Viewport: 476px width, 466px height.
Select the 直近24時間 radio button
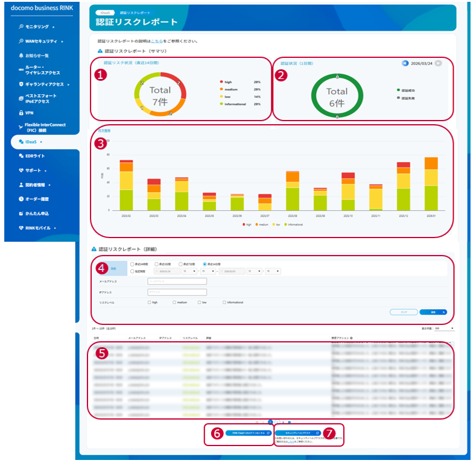(x=133, y=264)
